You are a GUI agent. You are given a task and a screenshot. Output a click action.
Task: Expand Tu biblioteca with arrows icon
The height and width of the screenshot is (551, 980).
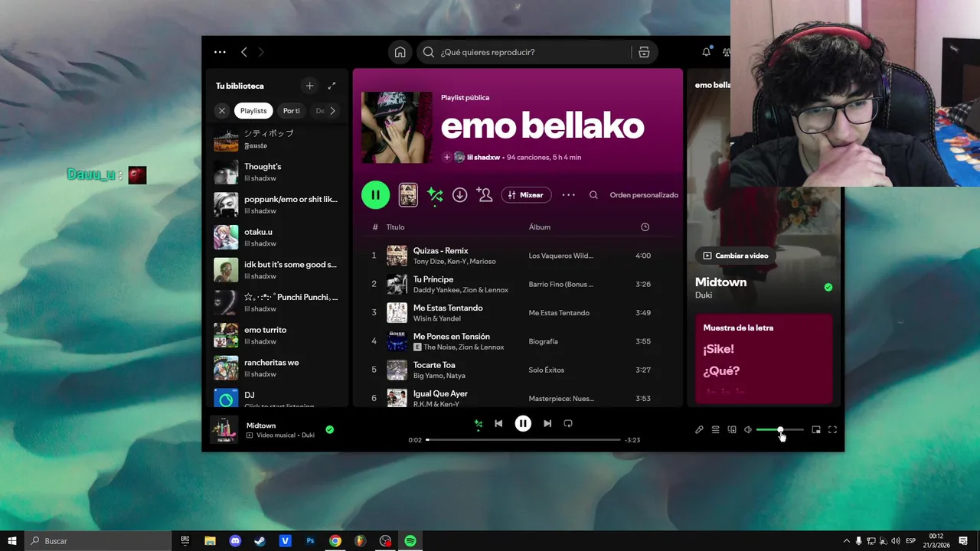[x=332, y=86]
